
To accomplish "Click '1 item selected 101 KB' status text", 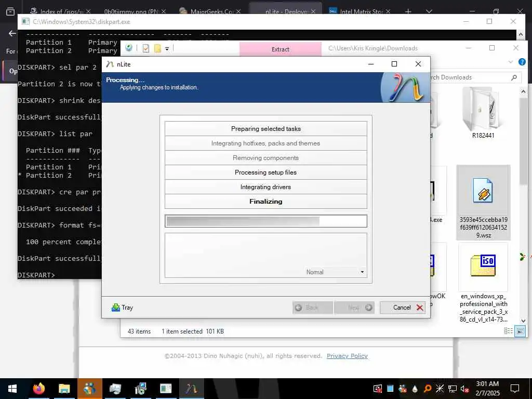I will pyautogui.click(x=193, y=331).
